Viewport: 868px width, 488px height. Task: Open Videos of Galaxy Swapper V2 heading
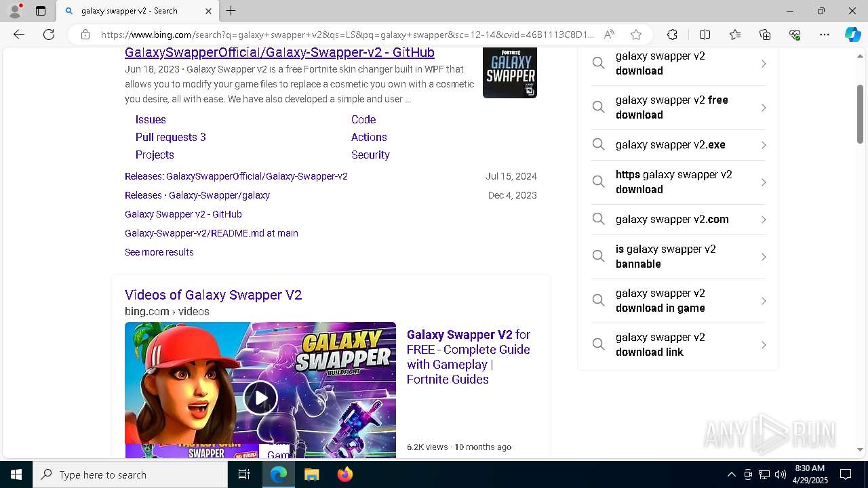click(213, 295)
